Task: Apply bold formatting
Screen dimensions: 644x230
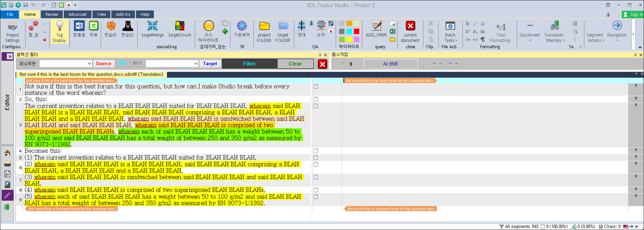Action: pyautogui.click(x=468, y=24)
